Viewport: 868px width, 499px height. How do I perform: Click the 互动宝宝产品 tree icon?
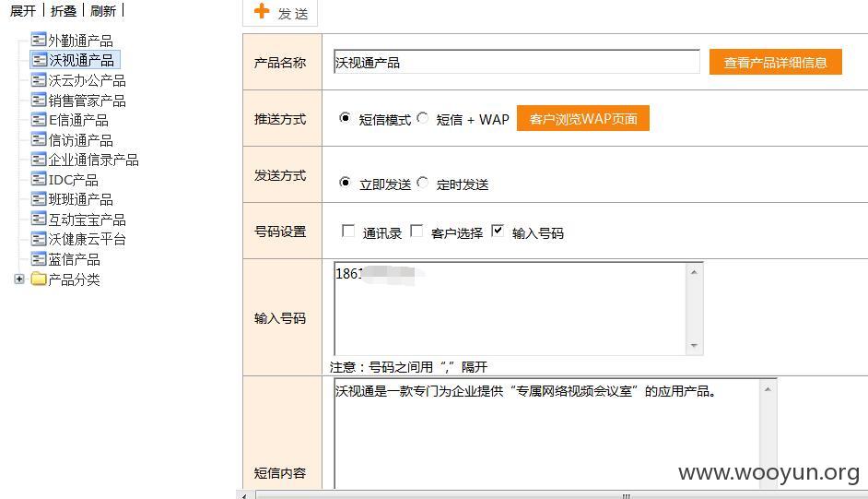(38, 220)
